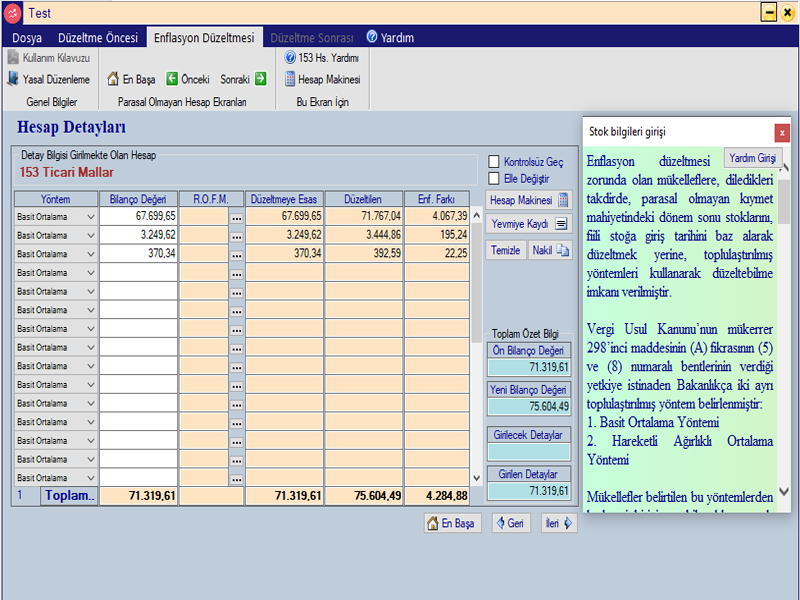The image size is (800, 600).
Task: Open Yöntem dropdown for 370,34 row
Action: click(x=90, y=254)
